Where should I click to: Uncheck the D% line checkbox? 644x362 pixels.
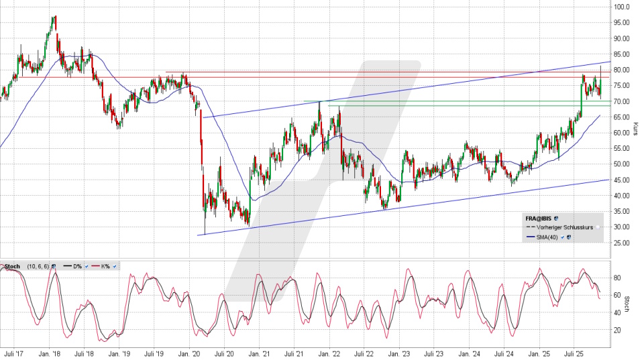point(87,267)
